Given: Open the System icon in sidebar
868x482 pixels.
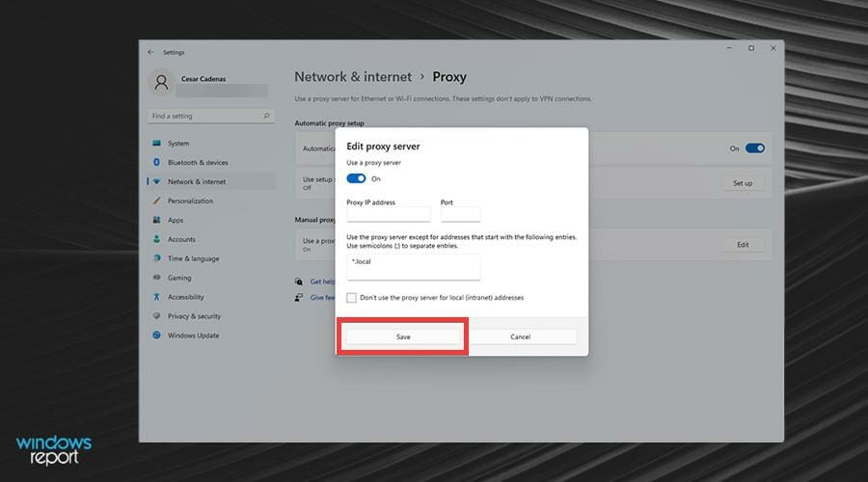Looking at the screenshot, I should tap(156, 143).
